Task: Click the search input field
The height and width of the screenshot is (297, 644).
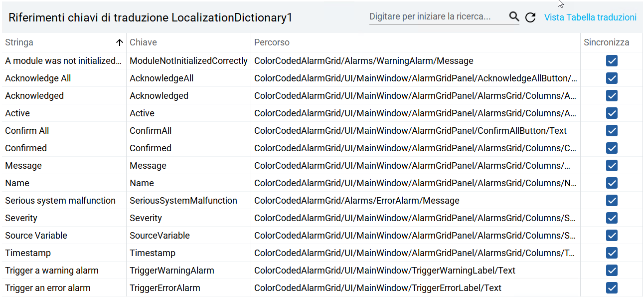Action: (x=439, y=16)
